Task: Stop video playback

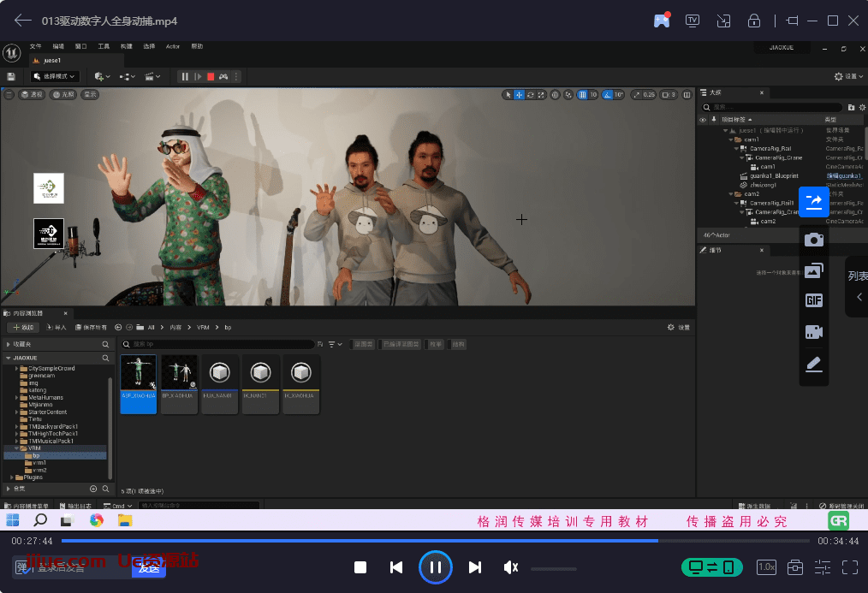Action: 360,567
